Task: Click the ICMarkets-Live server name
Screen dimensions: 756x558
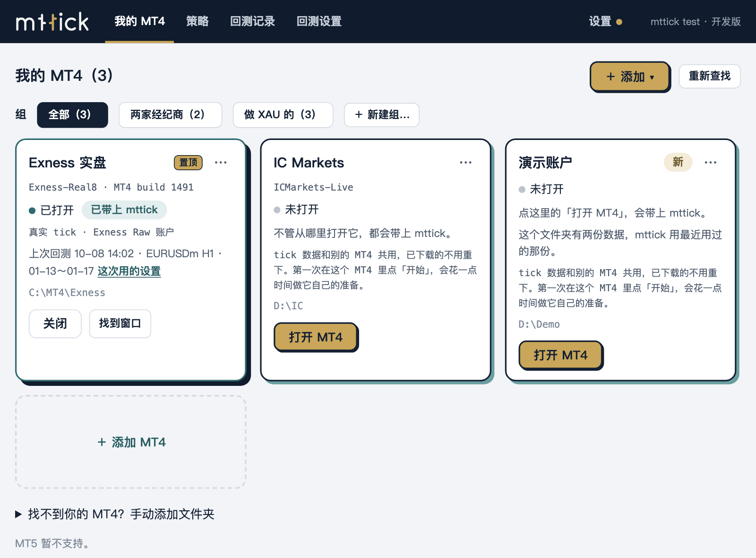Action: pos(314,187)
